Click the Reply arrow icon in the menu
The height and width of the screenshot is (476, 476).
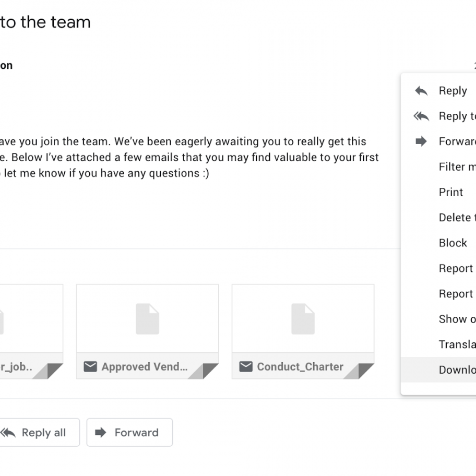(x=421, y=91)
